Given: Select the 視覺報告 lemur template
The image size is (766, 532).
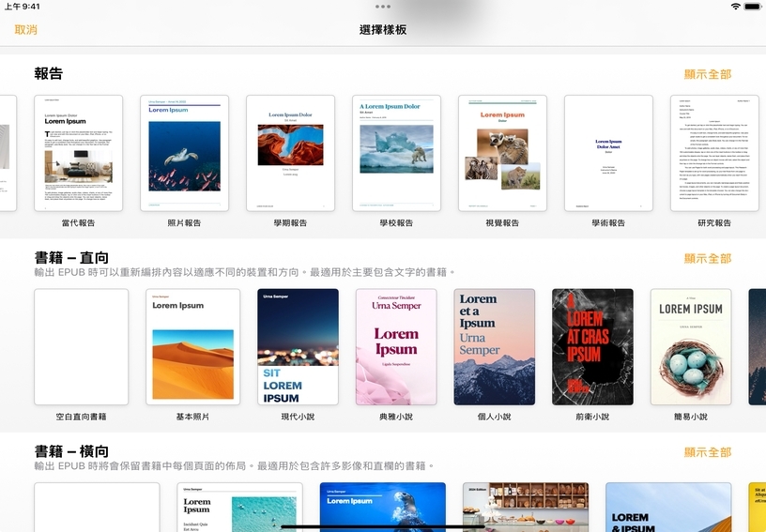Looking at the screenshot, I should [502, 153].
